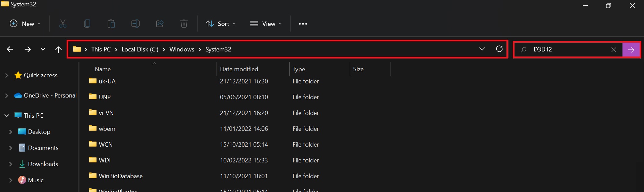Collapse the This PC tree node

(x=7, y=116)
